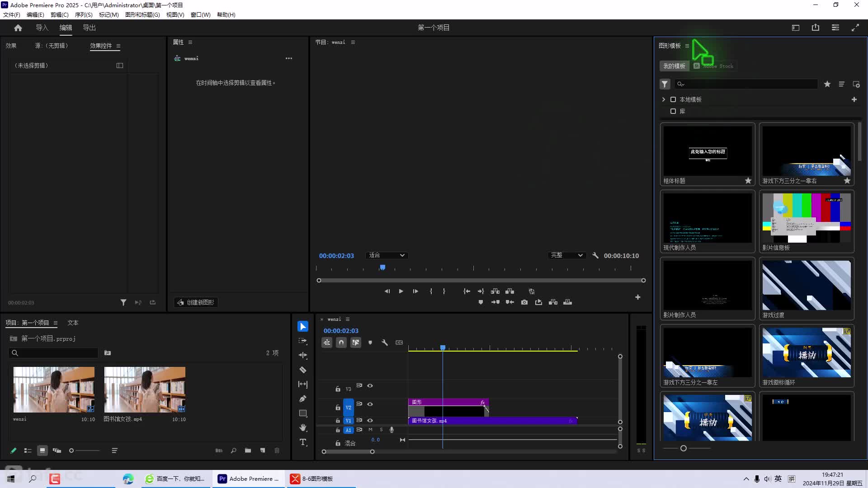Click the thumbnail size slider in Graphics Templates
This screenshot has height=488, width=868.
click(684, 448)
